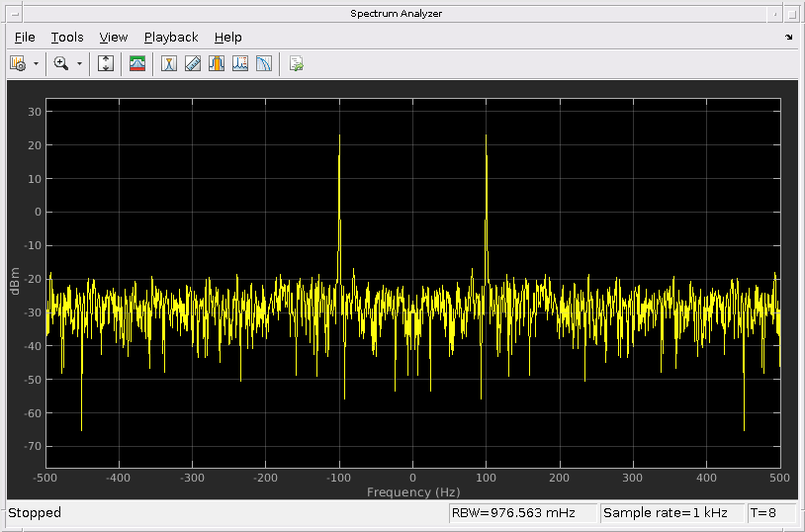Screen dimensions: 805x532
Task: Toggle the CCDF Measurements tool
Action: coord(264,63)
